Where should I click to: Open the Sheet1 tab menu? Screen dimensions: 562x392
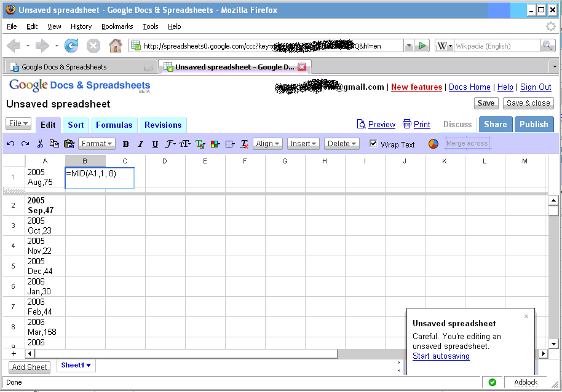(76, 366)
